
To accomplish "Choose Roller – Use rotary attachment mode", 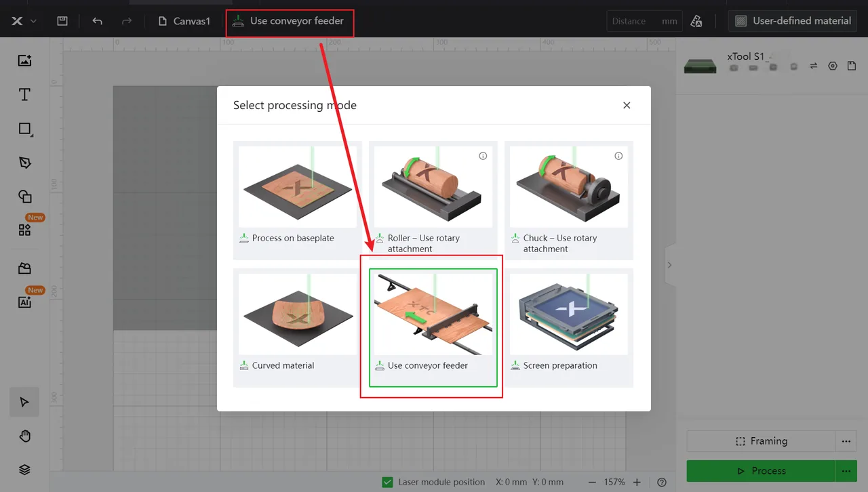I will pyautogui.click(x=433, y=200).
